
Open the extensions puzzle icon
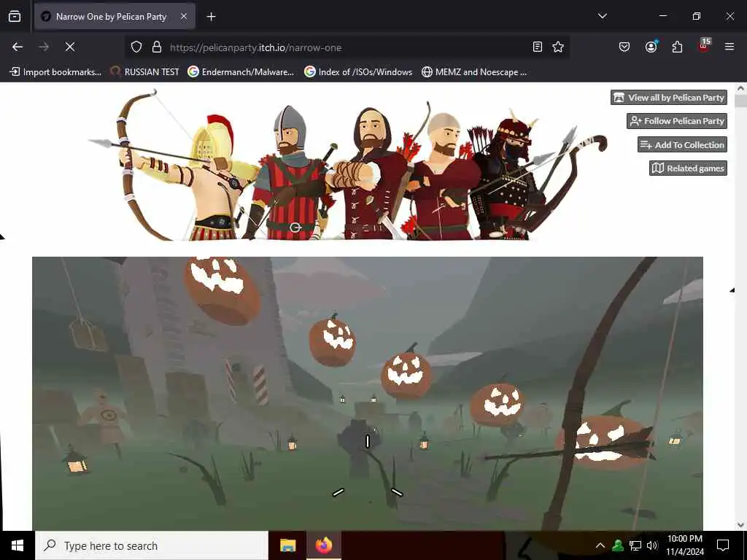(677, 47)
